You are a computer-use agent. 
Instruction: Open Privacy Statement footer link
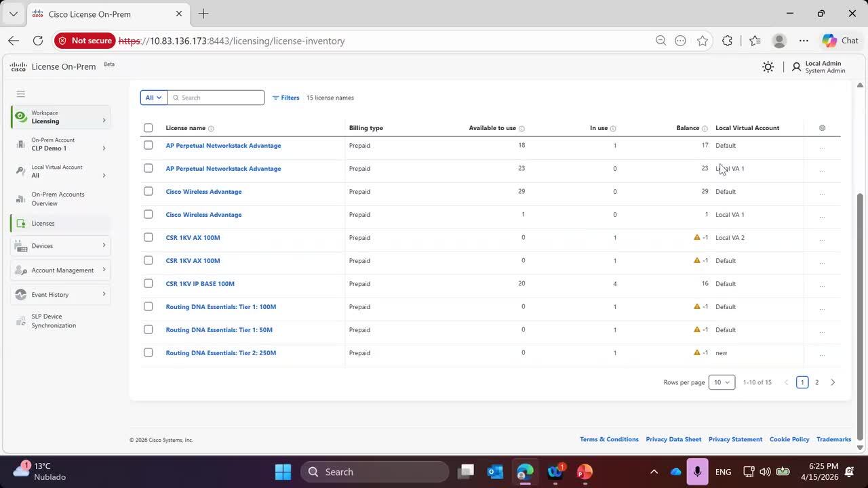click(735, 439)
